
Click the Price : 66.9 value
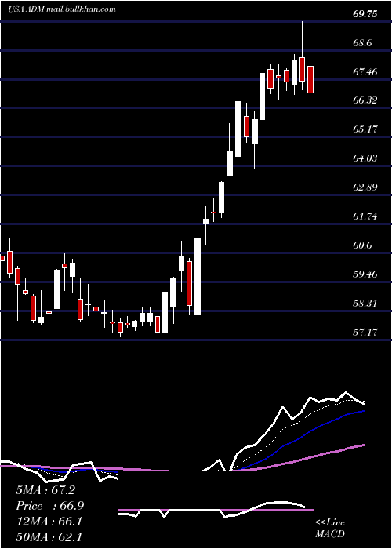tap(50, 506)
